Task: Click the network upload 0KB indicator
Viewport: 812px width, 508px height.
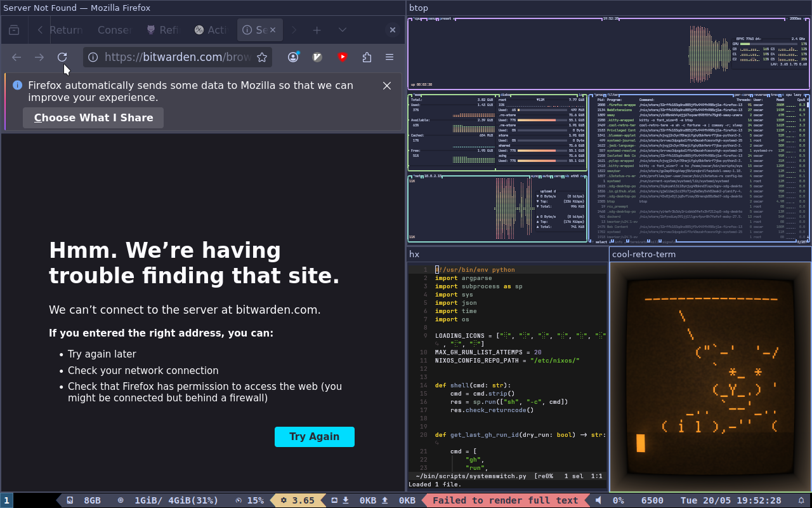Action: (x=398, y=500)
